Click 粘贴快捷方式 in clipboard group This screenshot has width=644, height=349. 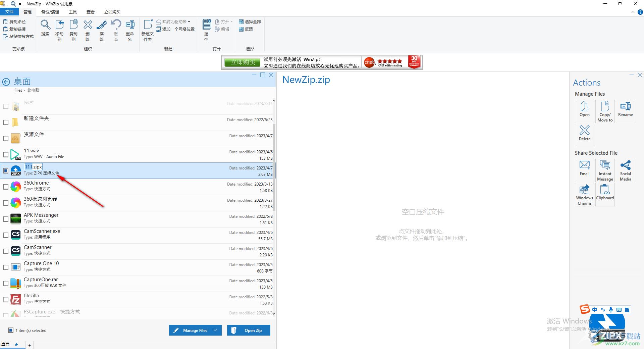pos(18,36)
